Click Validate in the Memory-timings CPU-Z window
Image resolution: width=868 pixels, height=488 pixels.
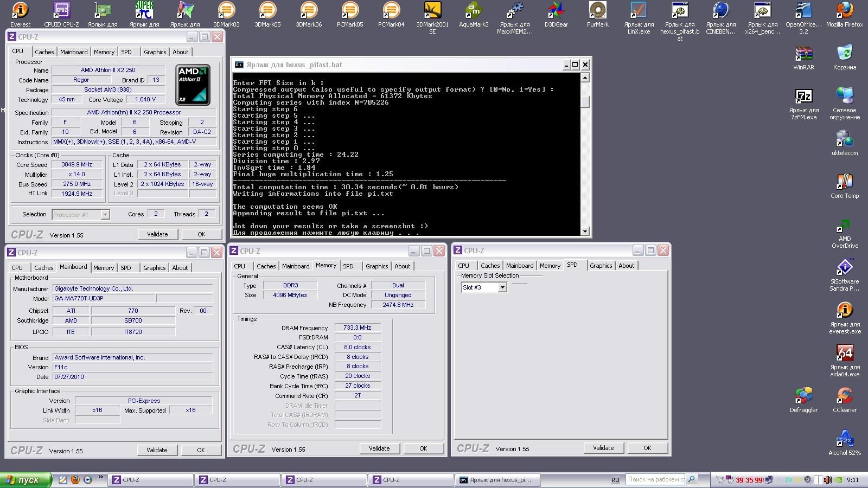coord(379,448)
